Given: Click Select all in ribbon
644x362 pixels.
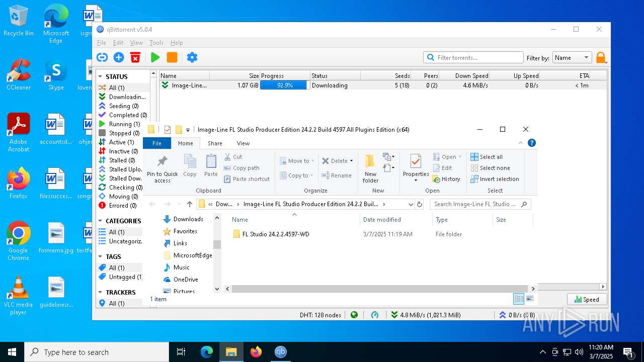Looking at the screenshot, I should pos(487,157).
